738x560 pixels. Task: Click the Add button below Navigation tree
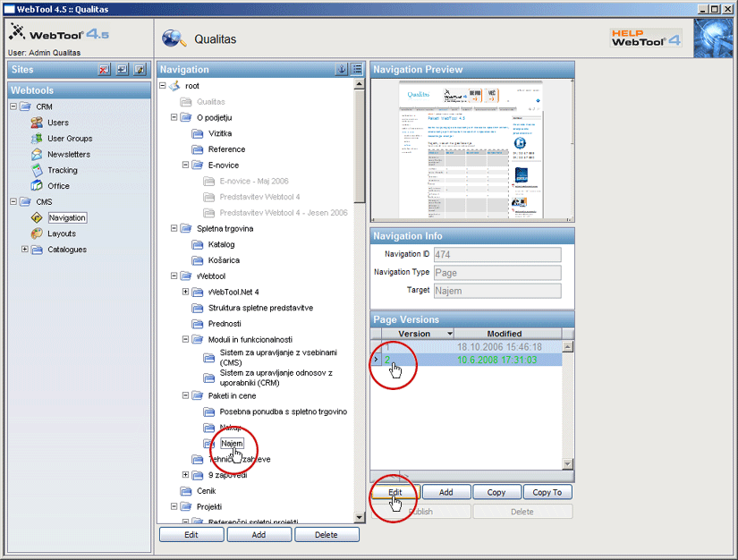tap(259, 534)
